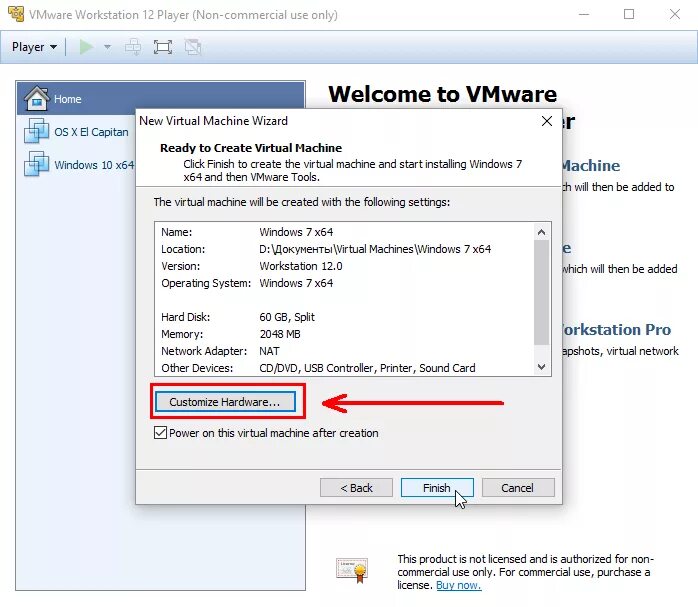The image size is (698, 607).
Task: Click the settings list scroll down arrow
Action: pos(541,367)
